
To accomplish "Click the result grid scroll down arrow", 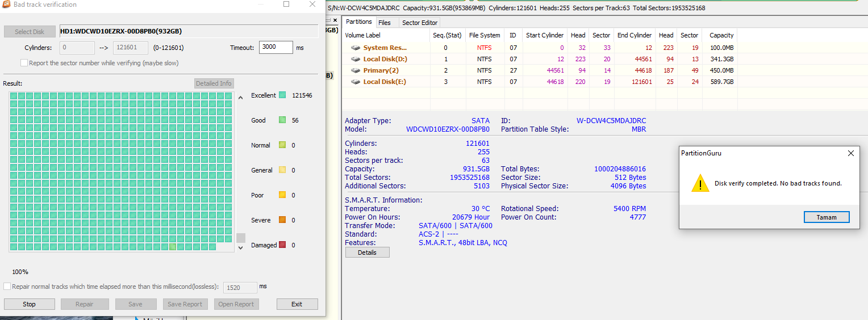I will pos(240,247).
